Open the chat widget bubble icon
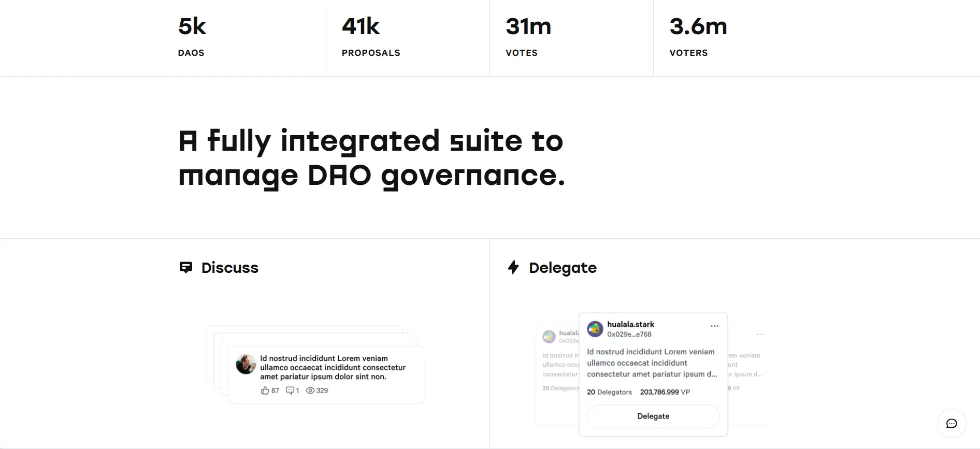 pos(952,424)
